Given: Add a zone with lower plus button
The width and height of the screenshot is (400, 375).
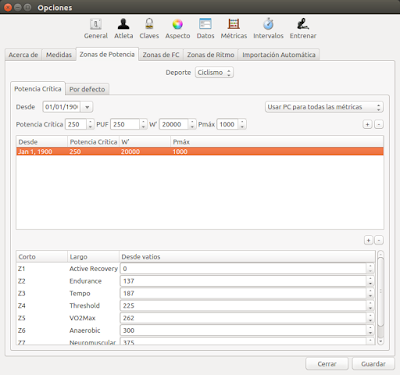Looking at the screenshot, I should 368,240.
